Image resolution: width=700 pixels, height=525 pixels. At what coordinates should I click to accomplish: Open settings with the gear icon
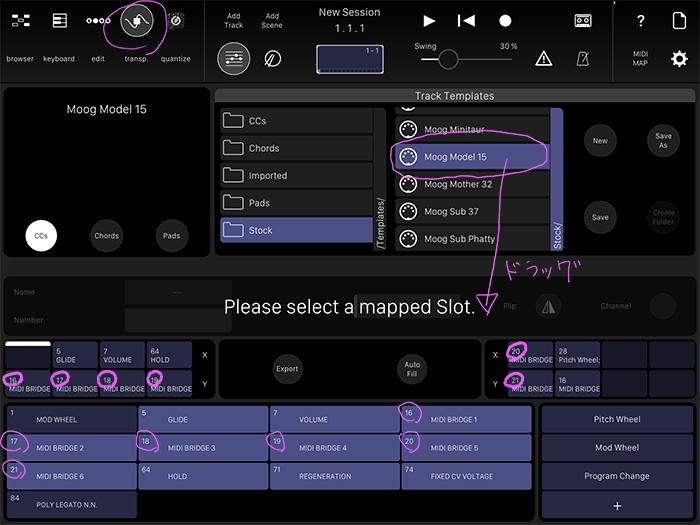click(679, 58)
